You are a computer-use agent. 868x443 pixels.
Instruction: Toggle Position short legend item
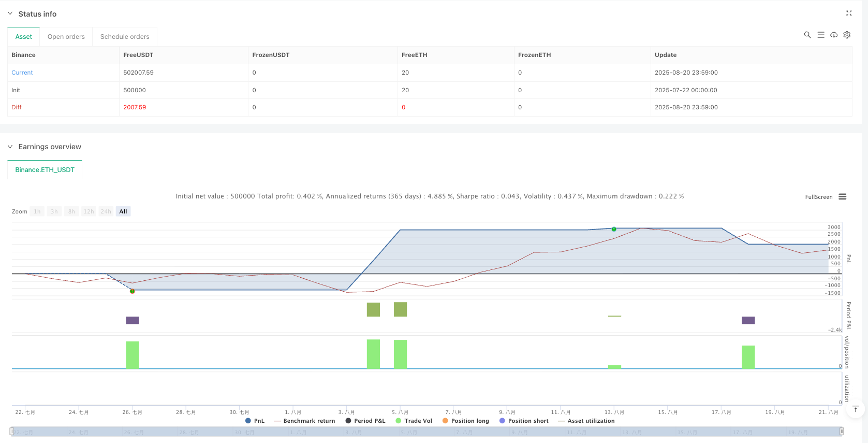(523, 421)
